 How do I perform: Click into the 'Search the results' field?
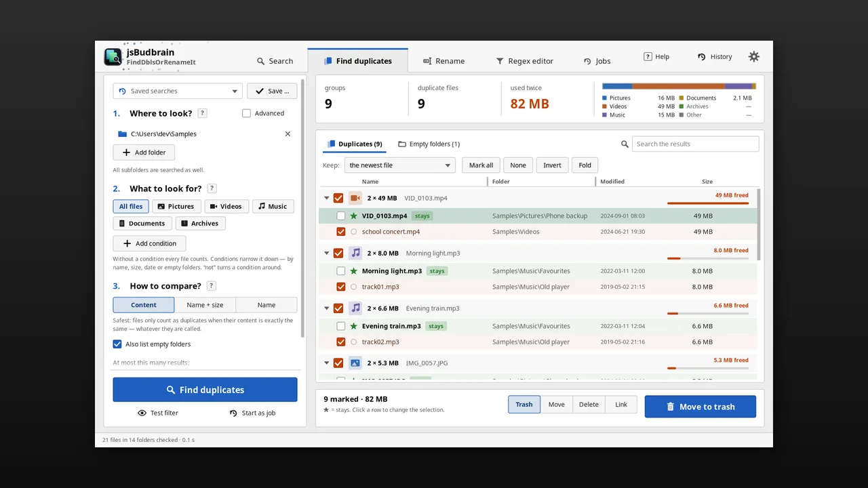(695, 144)
